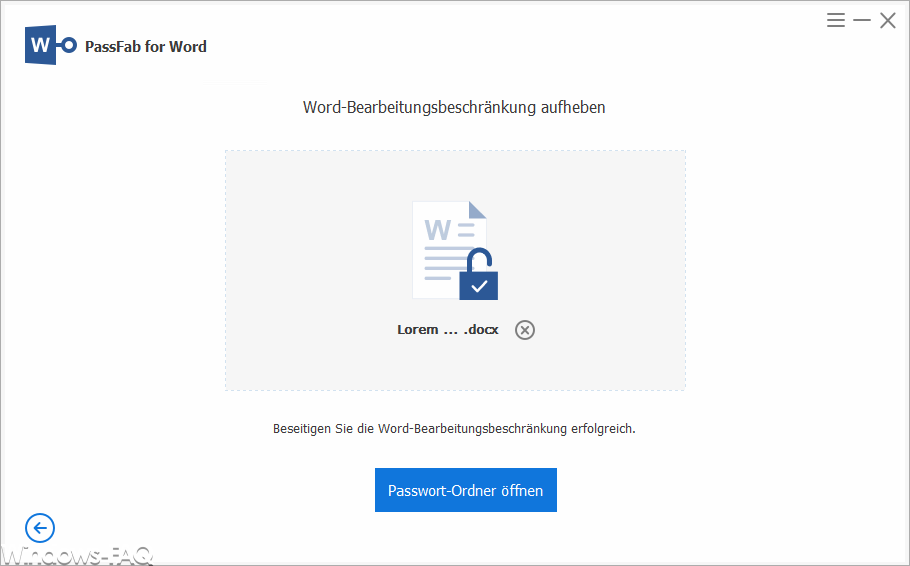The height and width of the screenshot is (566, 910).
Task: Open the hamburger menu
Action: click(836, 20)
